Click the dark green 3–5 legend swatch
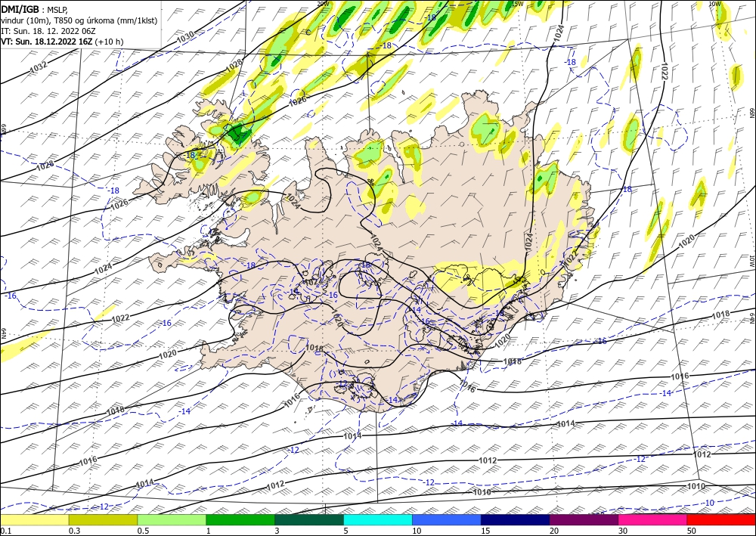Screen dimensions: 756x536 click(309, 519)
